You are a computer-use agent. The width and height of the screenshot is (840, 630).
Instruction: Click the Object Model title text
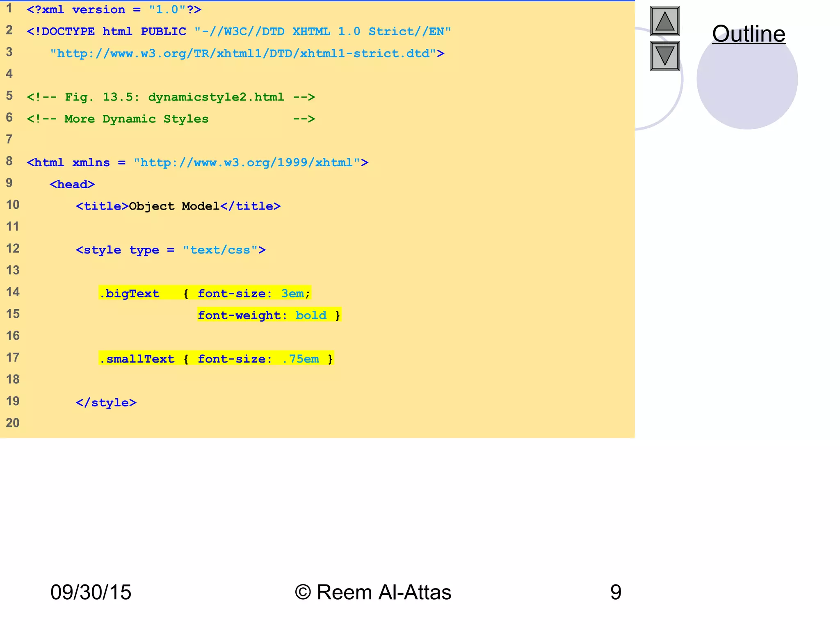point(174,206)
